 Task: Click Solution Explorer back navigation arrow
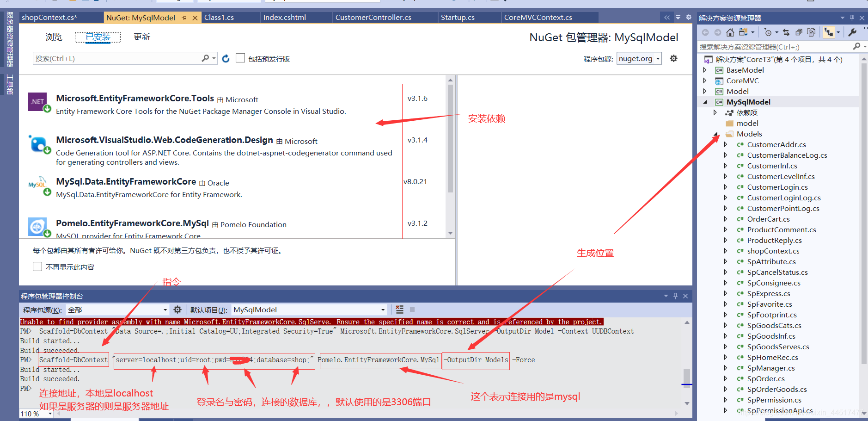(x=705, y=32)
